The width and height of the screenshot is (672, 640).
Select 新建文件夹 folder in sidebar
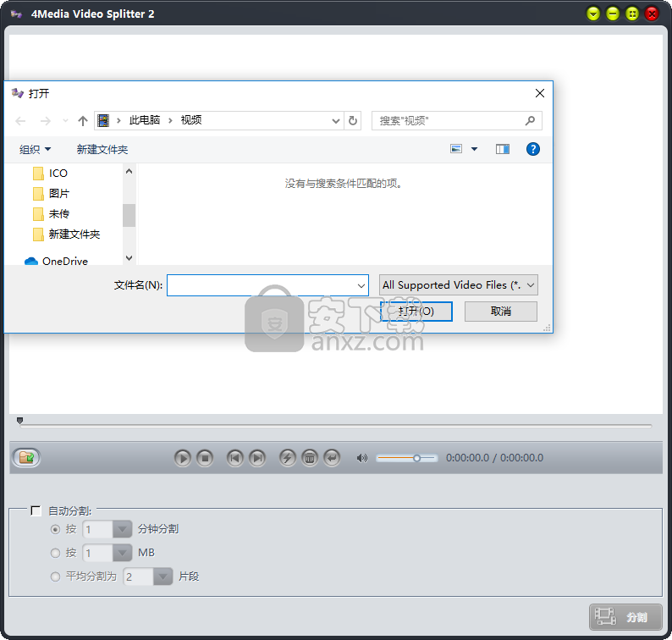coord(66,234)
